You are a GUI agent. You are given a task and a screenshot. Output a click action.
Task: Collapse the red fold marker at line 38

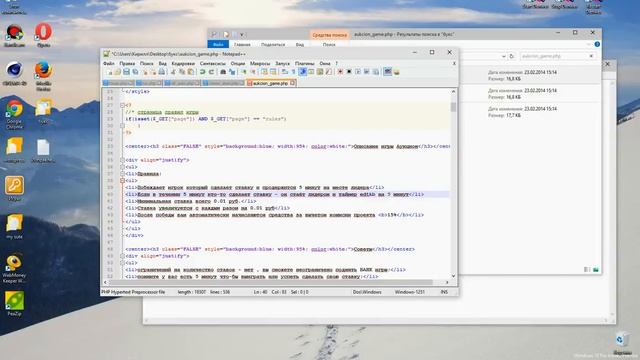(x=122, y=180)
